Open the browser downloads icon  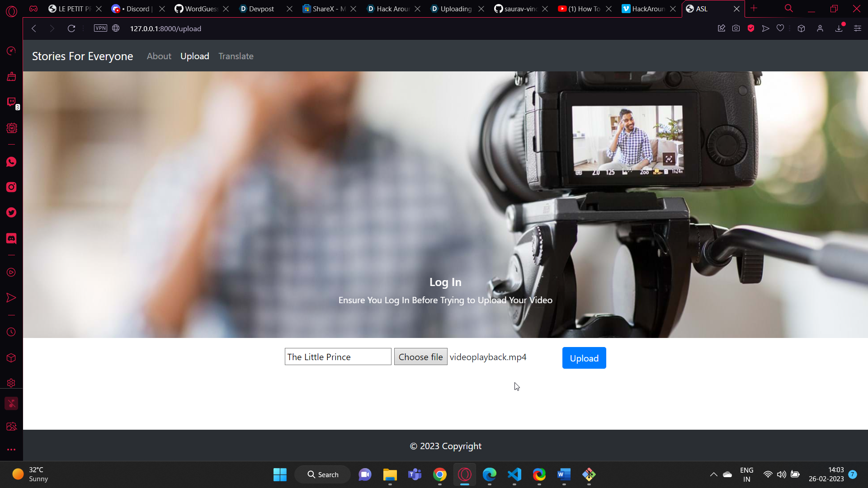pyautogui.click(x=839, y=28)
